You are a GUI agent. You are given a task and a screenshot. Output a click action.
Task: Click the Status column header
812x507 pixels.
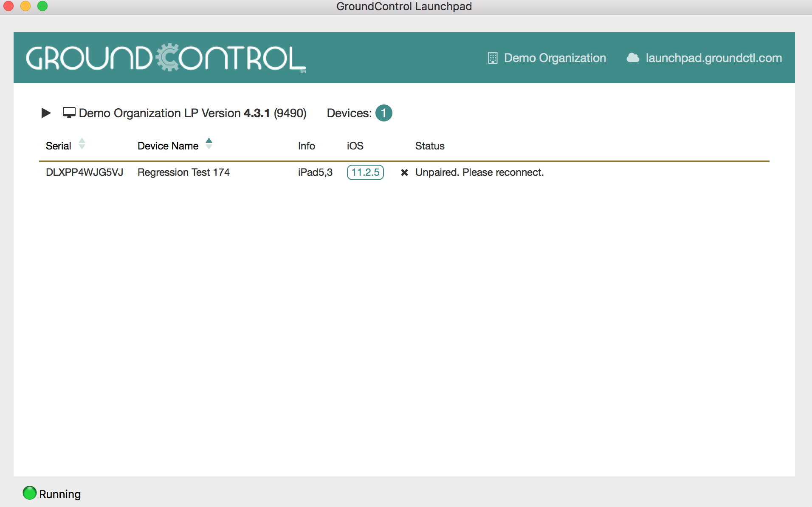[430, 146]
